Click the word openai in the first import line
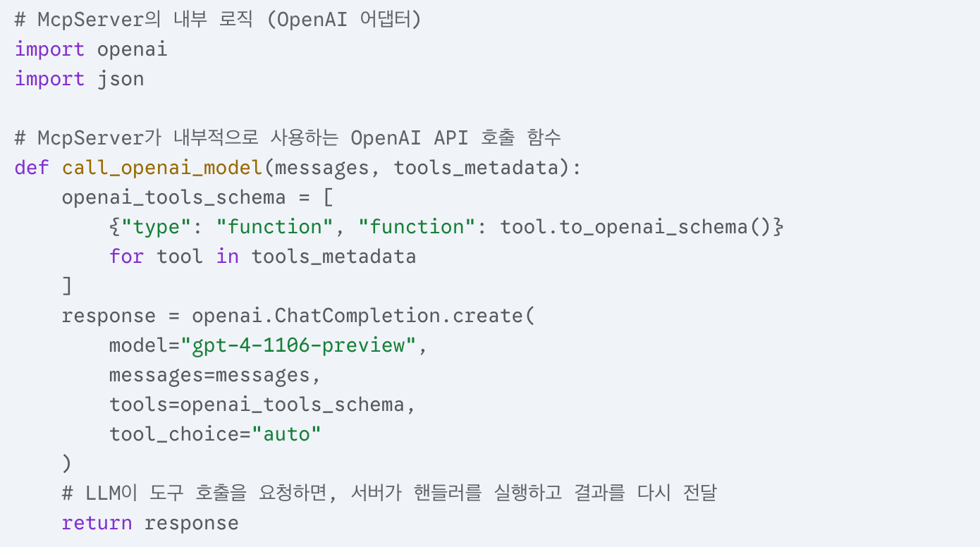This screenshot has height=547, width=980. coord(132,49)
